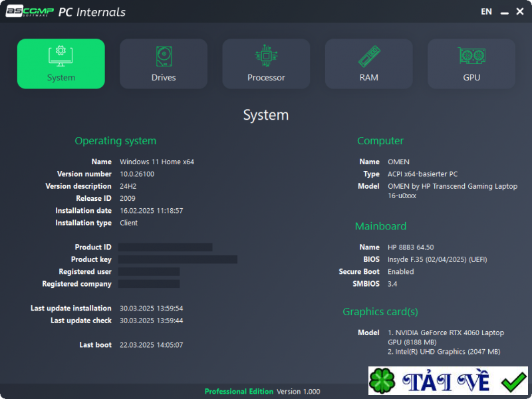Screen dimensions: 532x399
Task: Close the PC Internals window
Action: point(520,11)
